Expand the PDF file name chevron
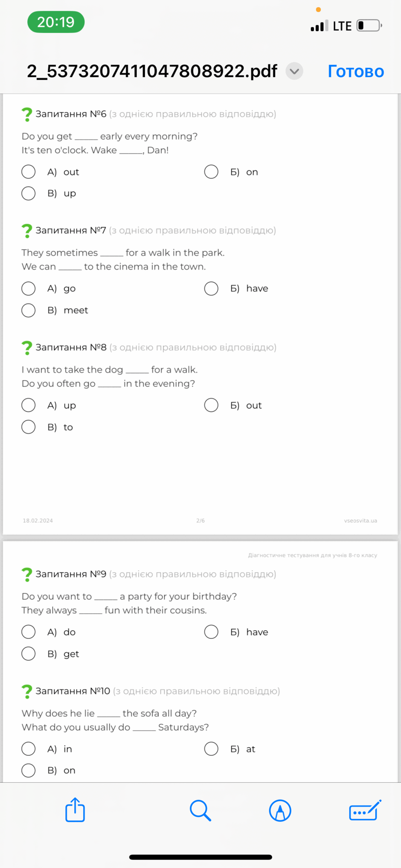This screenshot has width=401, height=868. click(x=294, y=71)
